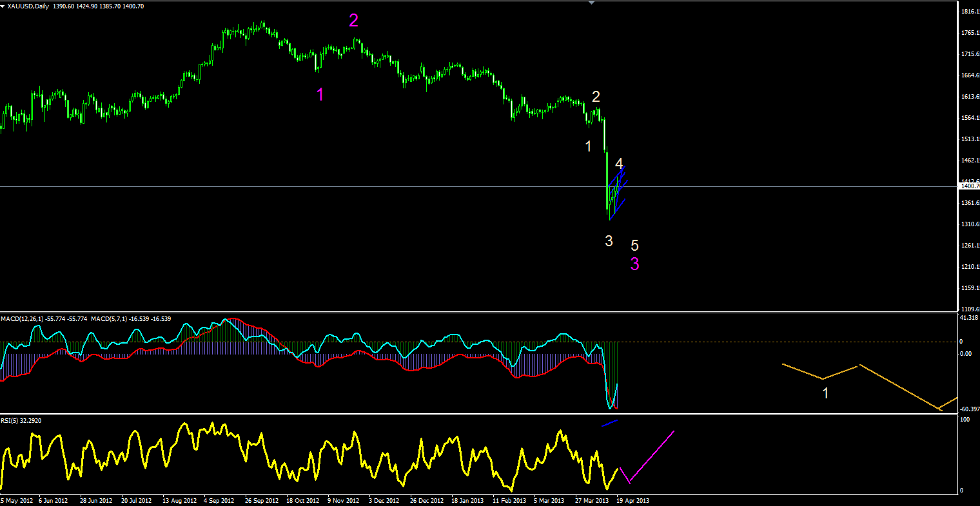This screenshot has height=506, width=980.
Task: Select the 1715 price scale value
Action: pos(969,54)
